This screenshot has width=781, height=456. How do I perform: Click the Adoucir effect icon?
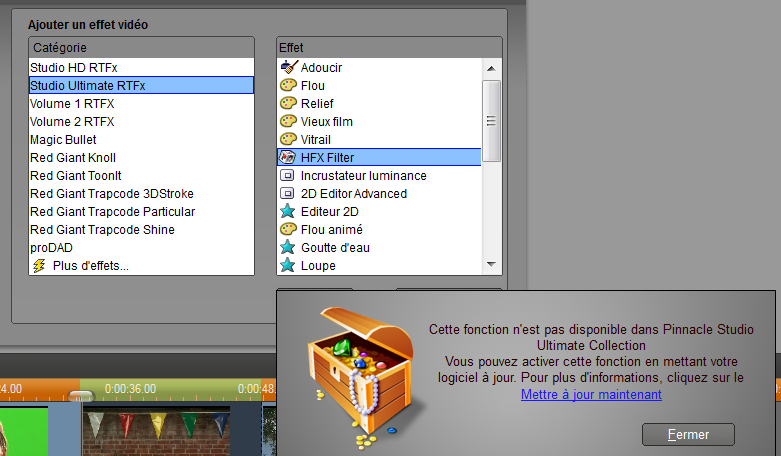(289, 67)
